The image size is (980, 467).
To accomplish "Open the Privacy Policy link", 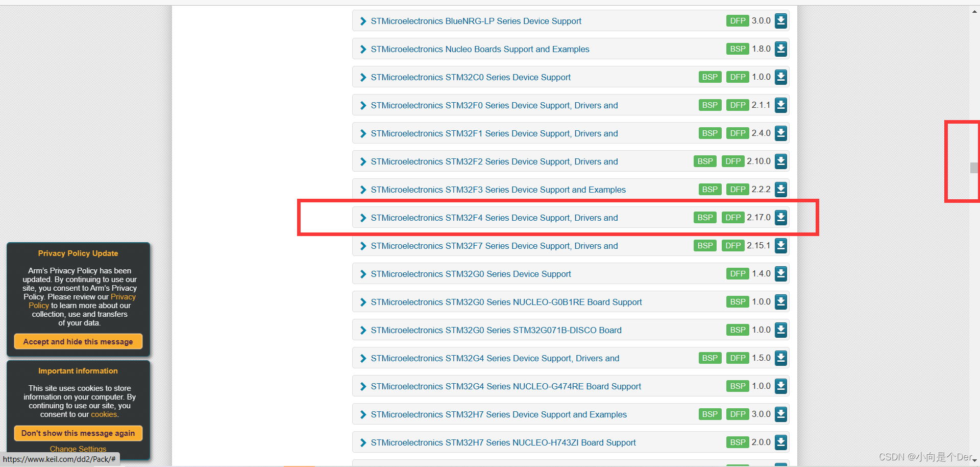I will pyautogui.click(x=123, y=297).
